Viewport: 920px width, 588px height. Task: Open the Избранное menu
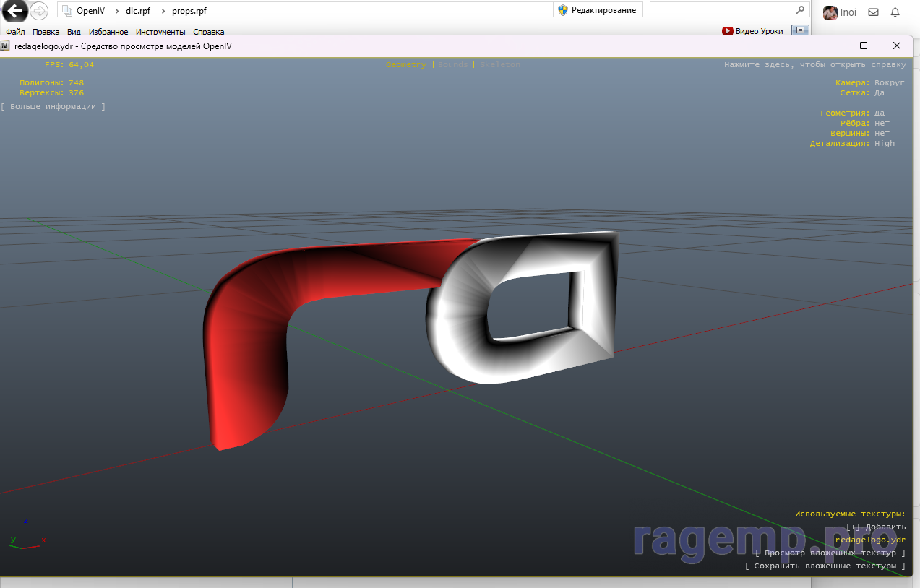coord(108,32)
